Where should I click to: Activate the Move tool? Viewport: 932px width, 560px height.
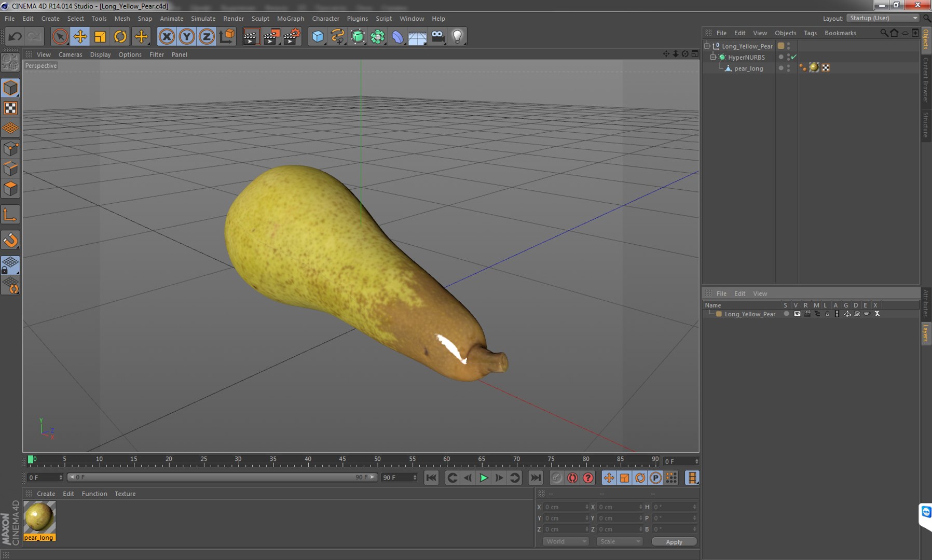point(80,36)
